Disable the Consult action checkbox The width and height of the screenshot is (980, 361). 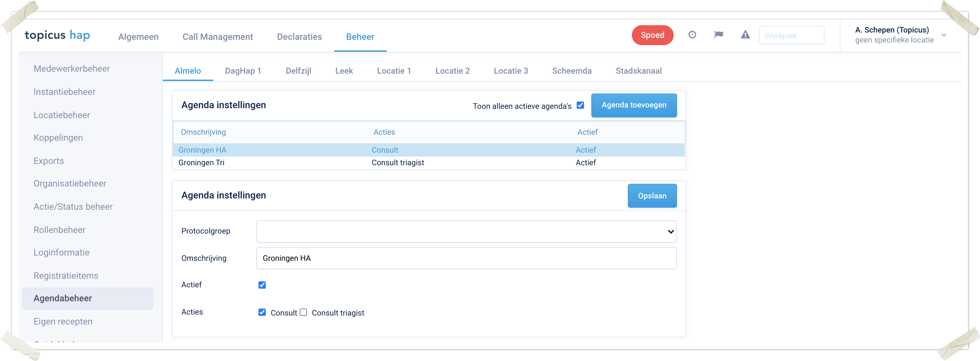pyautogui.click(x=262, y=312)
